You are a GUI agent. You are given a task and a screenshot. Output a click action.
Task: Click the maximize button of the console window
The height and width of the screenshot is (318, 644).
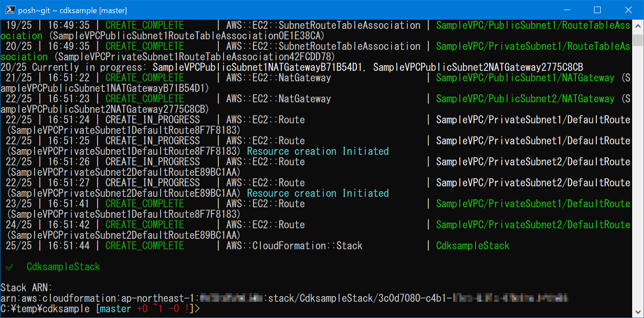point(598,9)
